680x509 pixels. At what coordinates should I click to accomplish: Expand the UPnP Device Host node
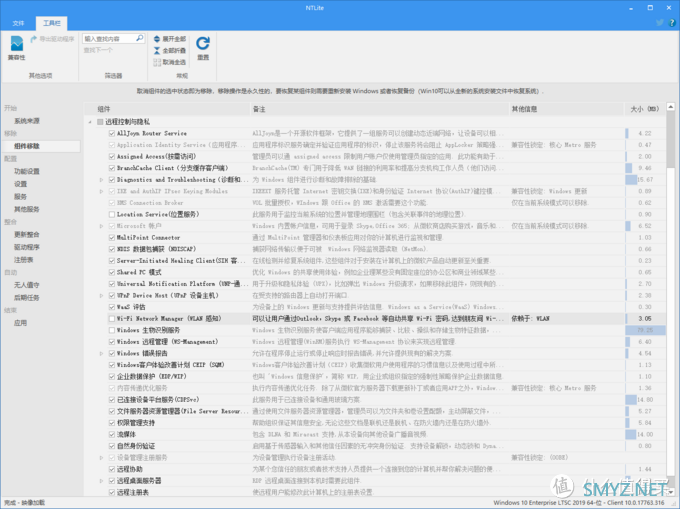(x=101, y=295)
